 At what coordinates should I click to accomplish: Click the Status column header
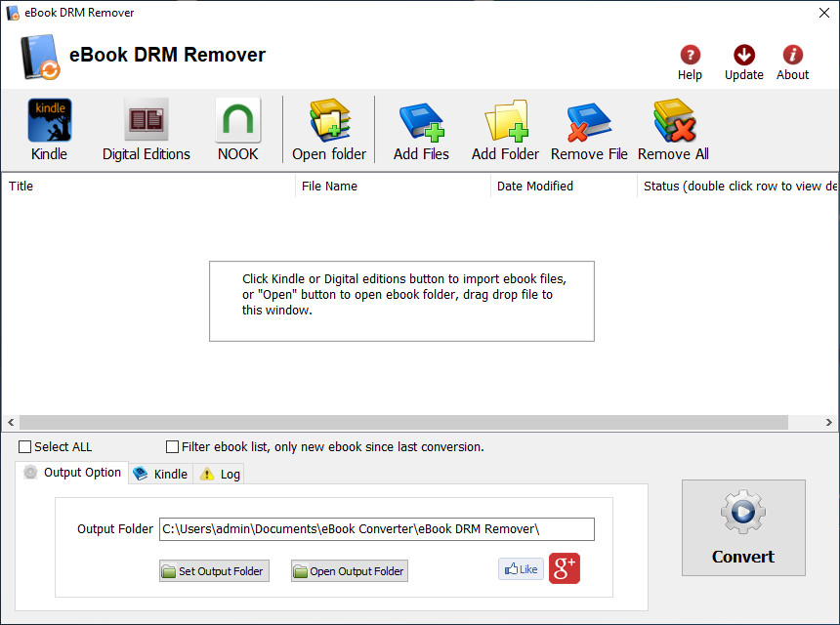[737, 186]
